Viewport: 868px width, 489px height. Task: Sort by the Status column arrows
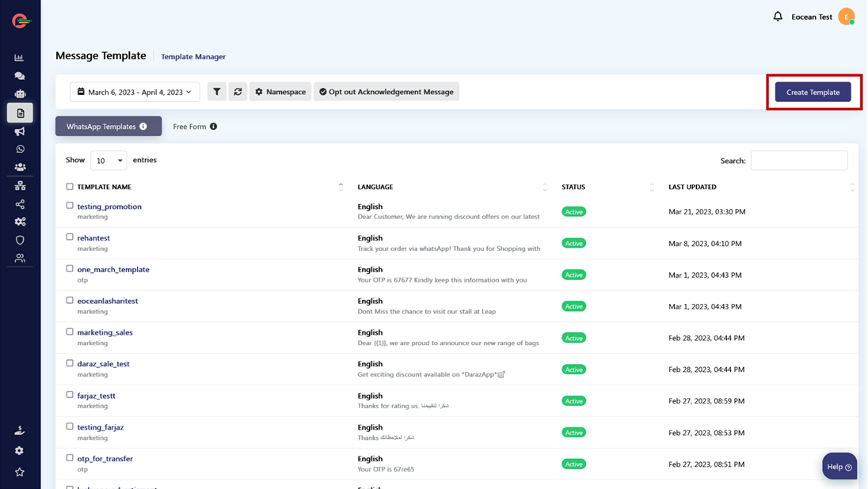coord(652,188)
